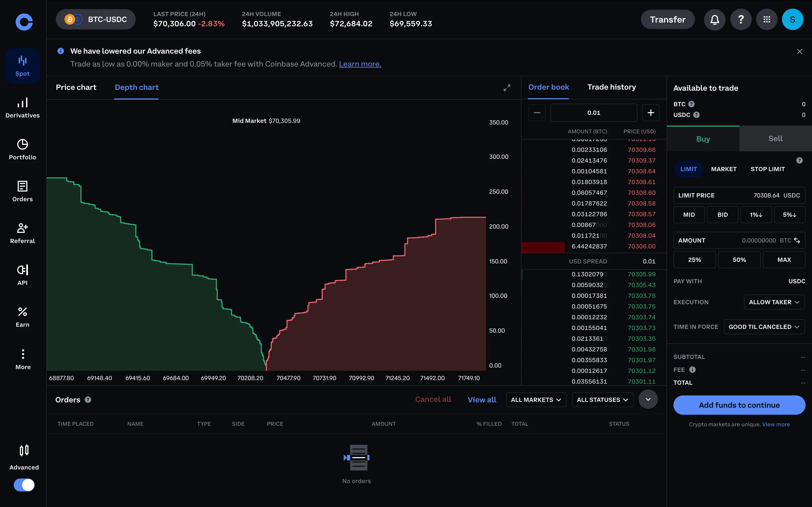Open the apps grid menu
Screen dimensions: 812x507
(x=767, y=19)
